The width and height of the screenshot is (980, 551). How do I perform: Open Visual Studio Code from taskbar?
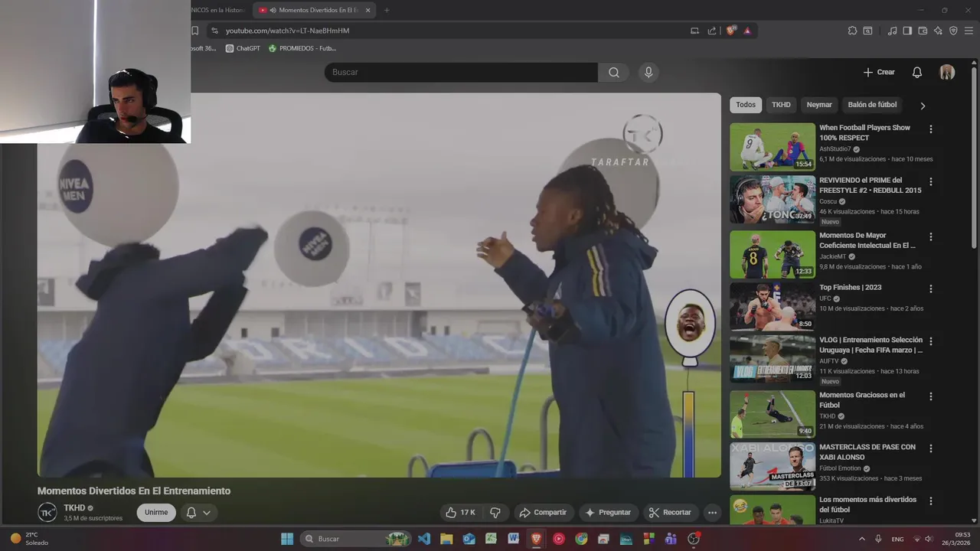424,539
